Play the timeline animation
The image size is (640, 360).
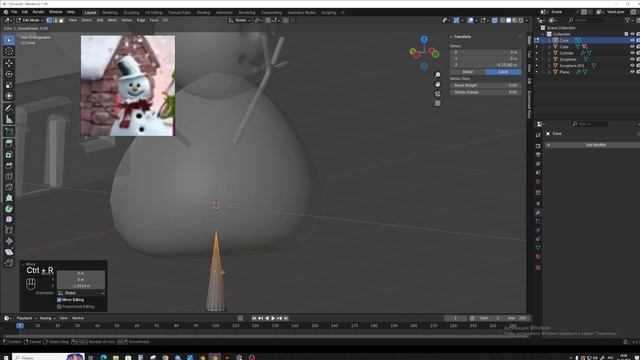pos(273,318)
